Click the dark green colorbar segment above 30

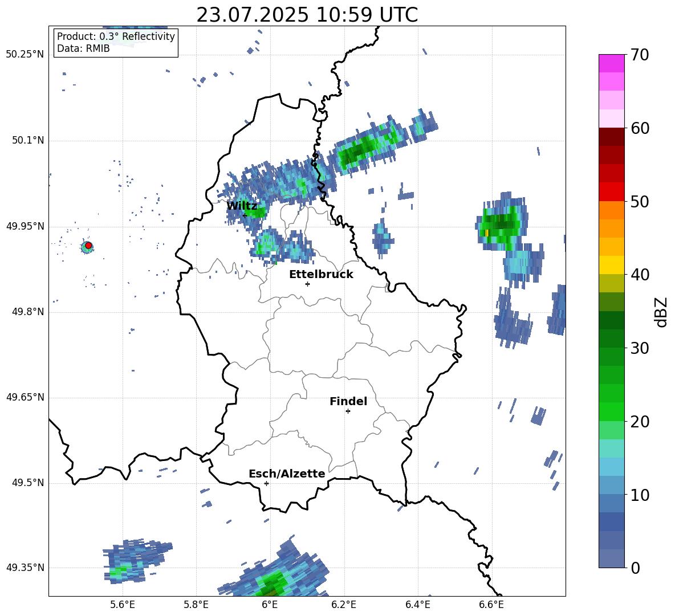[x=611, y=338]
